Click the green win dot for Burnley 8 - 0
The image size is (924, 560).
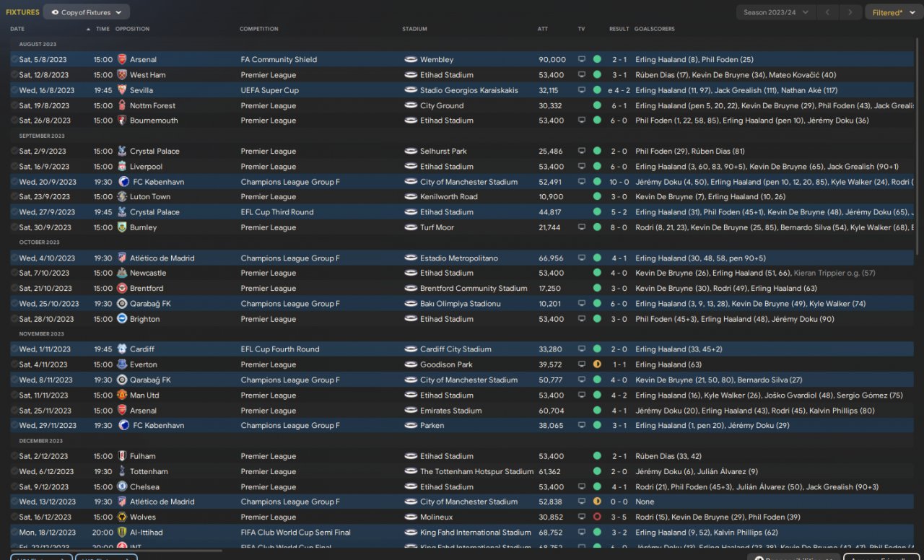(x=597, y=227)
